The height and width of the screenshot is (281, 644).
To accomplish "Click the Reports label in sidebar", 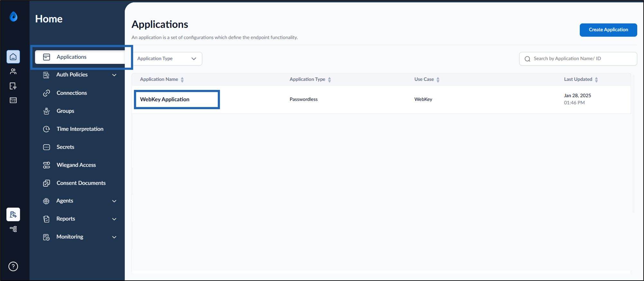I will 66,219.
